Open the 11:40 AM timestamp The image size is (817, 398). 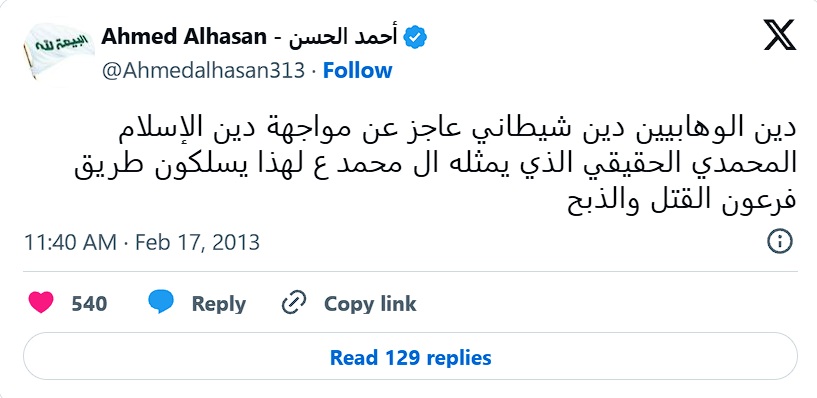[x=70, y=242]
